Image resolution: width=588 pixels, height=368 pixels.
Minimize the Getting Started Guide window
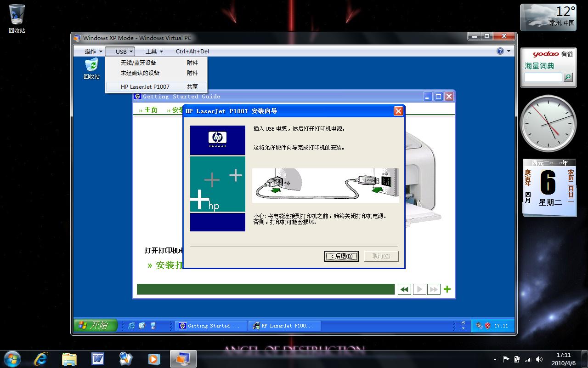click(428, 96)
